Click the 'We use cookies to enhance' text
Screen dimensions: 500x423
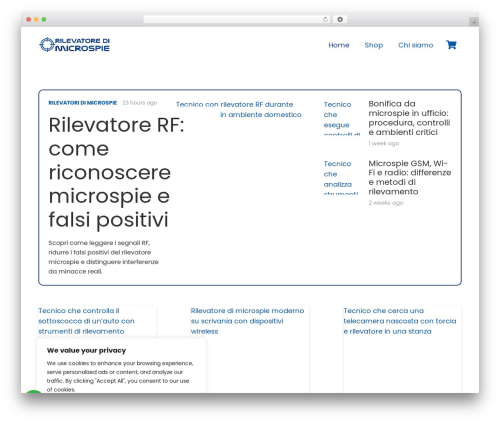pos(120,376)
